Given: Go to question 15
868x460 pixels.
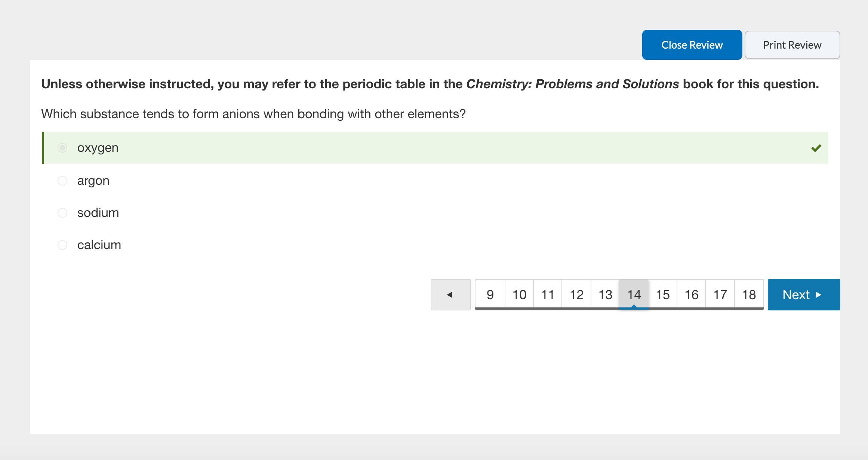Looking at the screenshot, I should [663, 295].
